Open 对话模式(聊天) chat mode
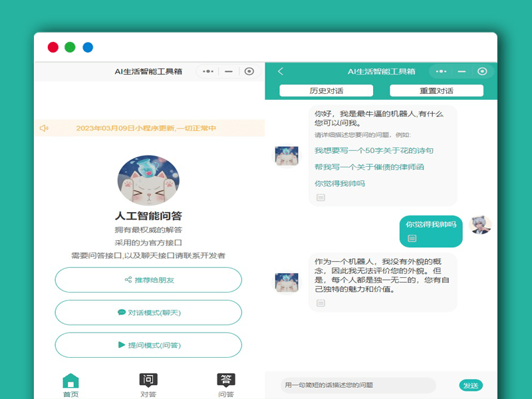 [x=148, y=313]
